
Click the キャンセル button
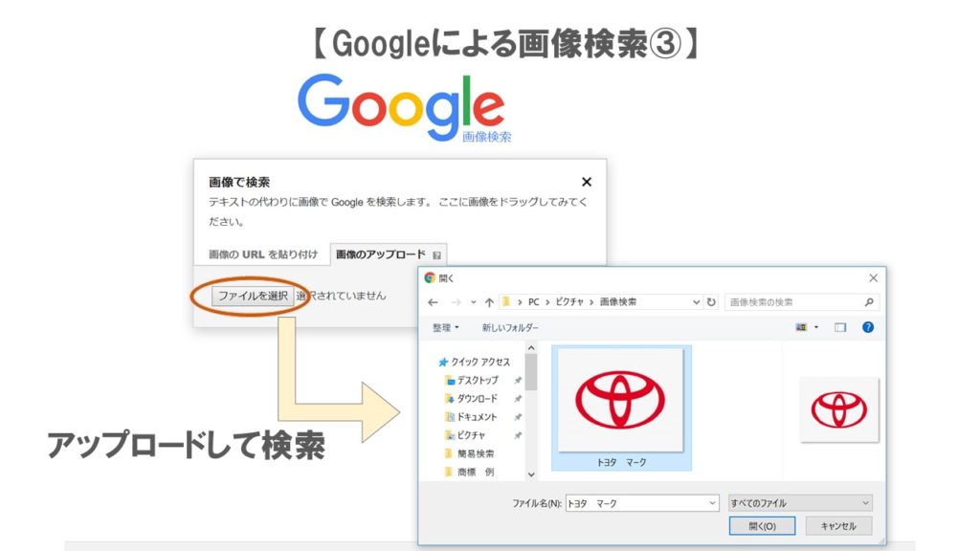coord(838,526)
